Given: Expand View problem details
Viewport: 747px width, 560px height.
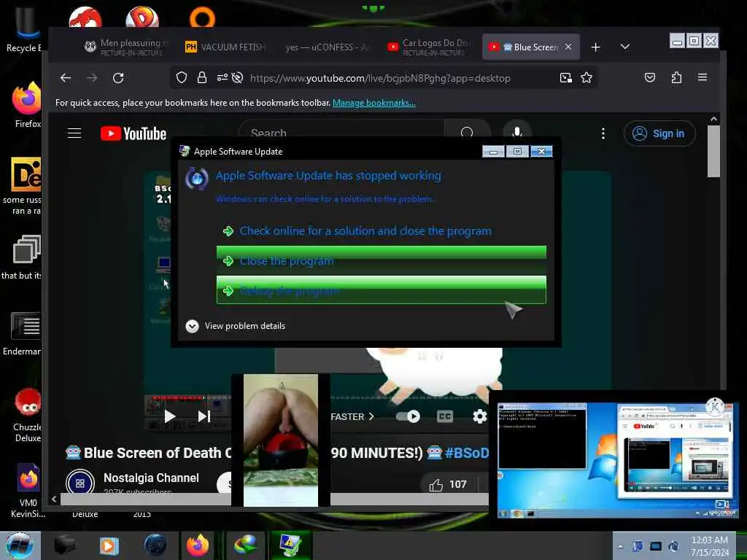Looking at the screenshot, I should [236, 326].
